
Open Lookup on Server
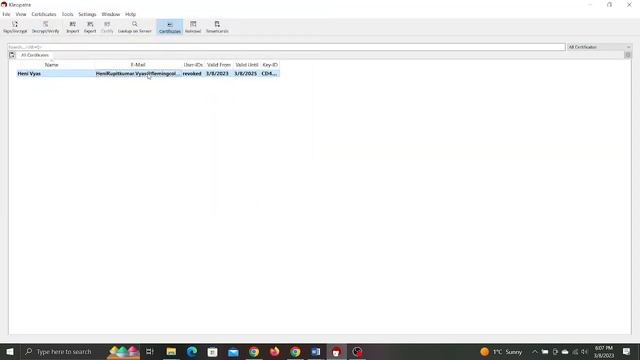(x=135, y=27)
